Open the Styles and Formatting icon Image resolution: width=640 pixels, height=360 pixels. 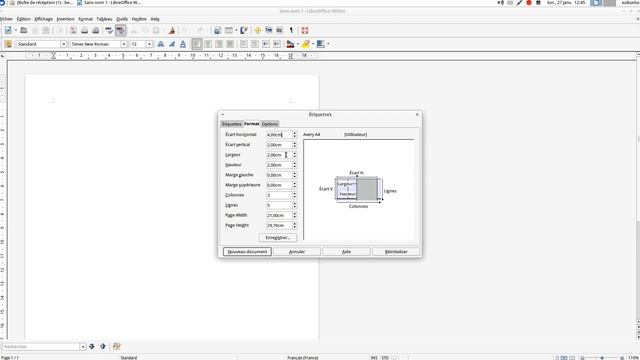[8, 44]
